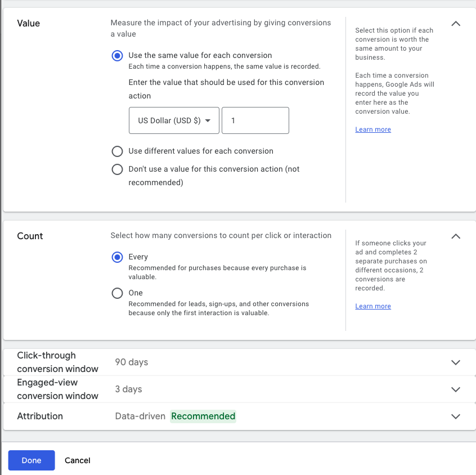
Task: Select 'Use the same value for each conversion'
Action: point(117,56)
